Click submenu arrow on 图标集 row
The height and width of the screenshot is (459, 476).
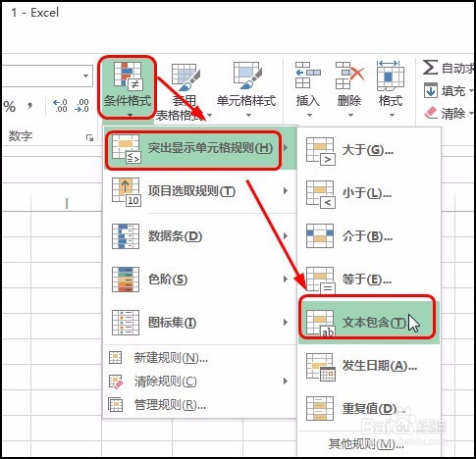(286, 323)
